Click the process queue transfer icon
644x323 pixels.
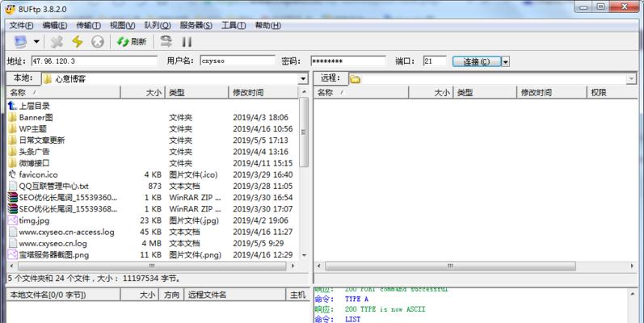166,41
